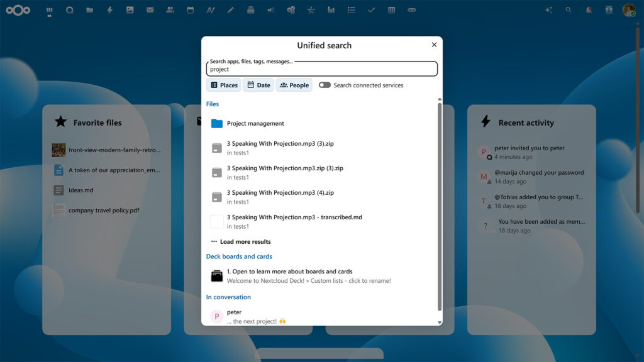Click the unified search input field
The image size is (644, 362).
click(x=322, y=69)
